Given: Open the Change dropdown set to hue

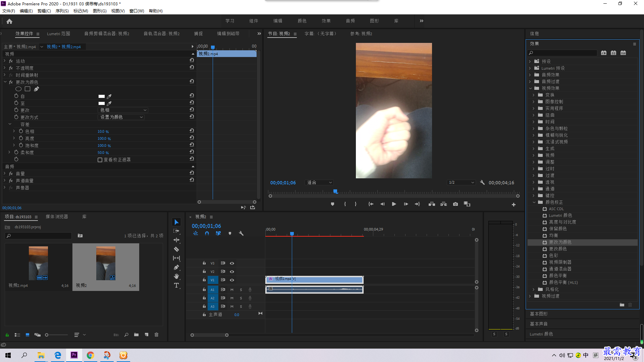Looking at the screenshot, I should 123,110.
